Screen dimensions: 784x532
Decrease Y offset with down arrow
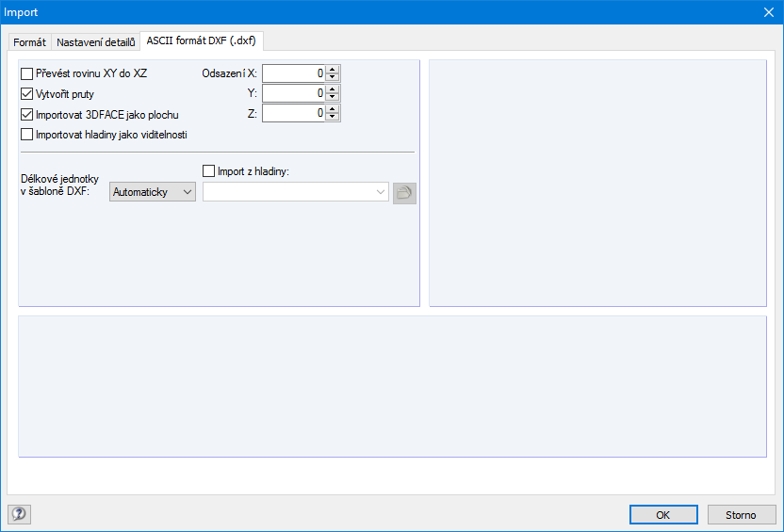[333, 97]
